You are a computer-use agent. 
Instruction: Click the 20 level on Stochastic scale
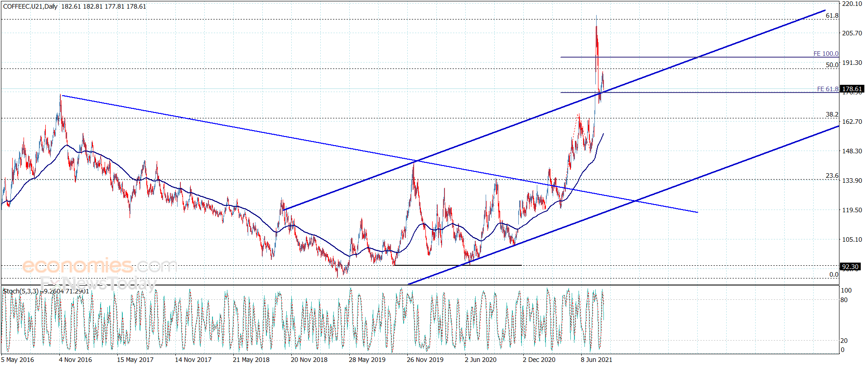(844, 341)
